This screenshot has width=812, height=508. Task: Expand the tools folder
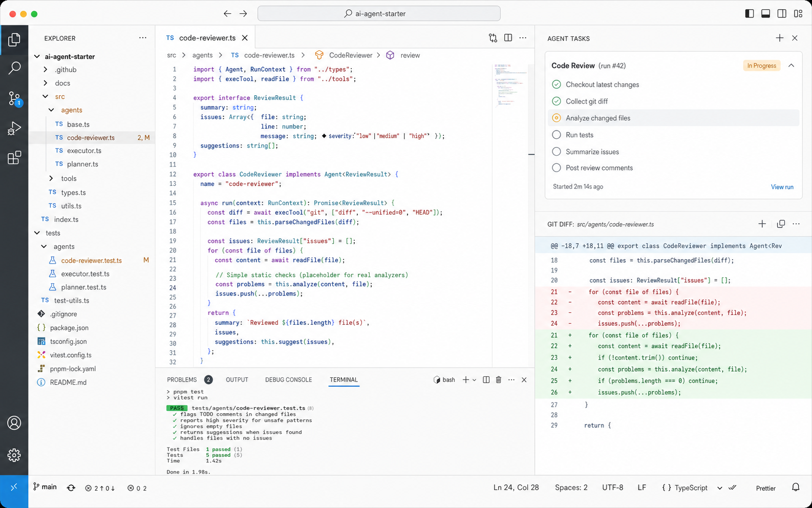click(x=51, y=178)
